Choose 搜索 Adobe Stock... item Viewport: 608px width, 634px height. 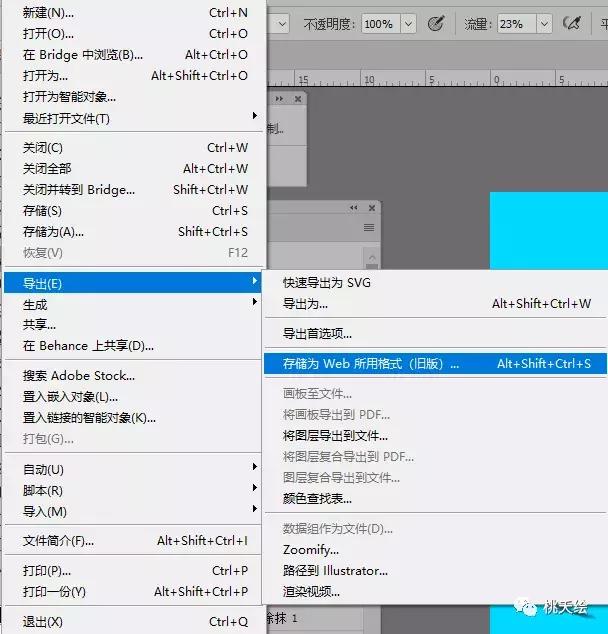click(x=133, y=376)
